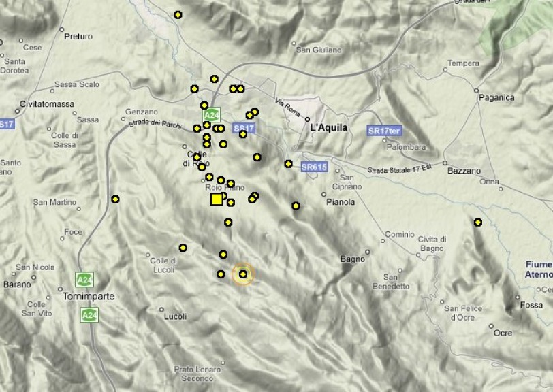Click the Prato Lonaro Secondo label
Viewport: 553px width, 392px height.
(197, 374)
